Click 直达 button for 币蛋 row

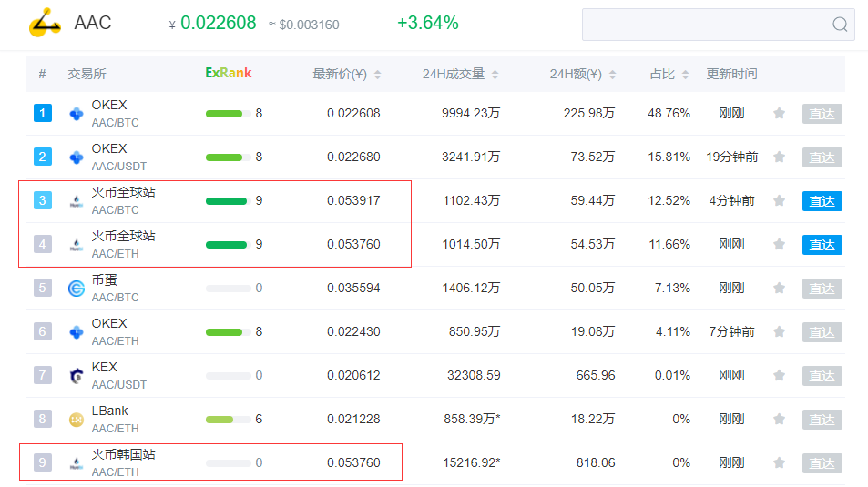click(x=822, y=289)
